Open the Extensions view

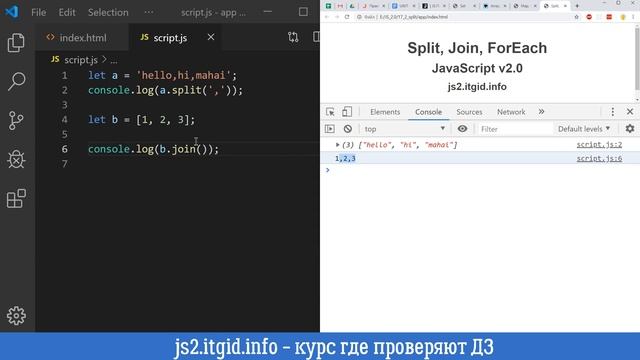(16, 198)
